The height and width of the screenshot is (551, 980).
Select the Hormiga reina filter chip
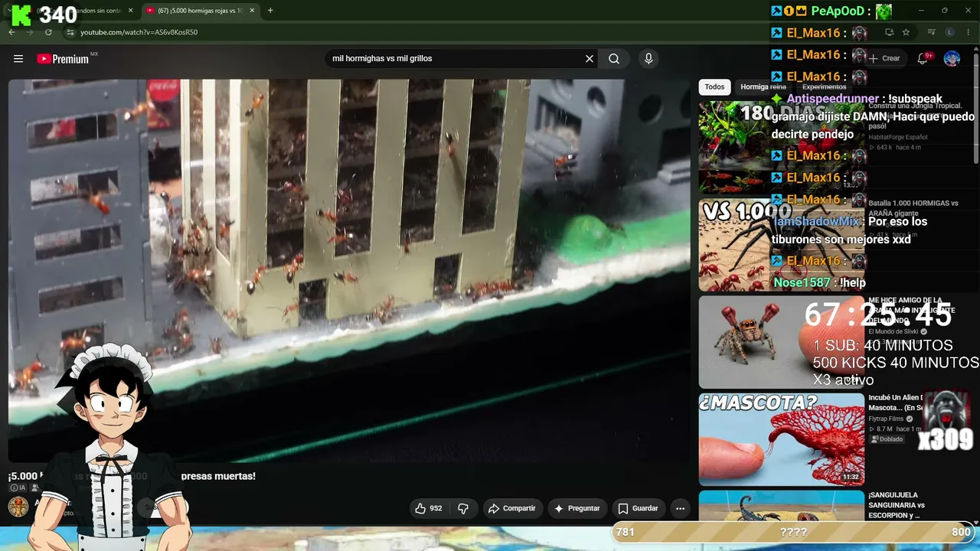point(763,87)
